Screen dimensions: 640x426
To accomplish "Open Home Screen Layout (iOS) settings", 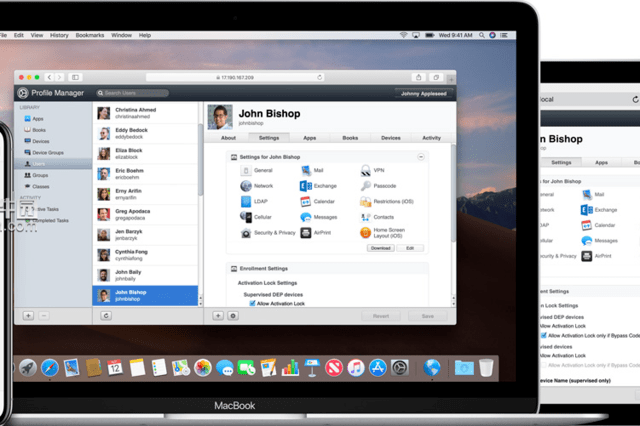I will 366,233.
